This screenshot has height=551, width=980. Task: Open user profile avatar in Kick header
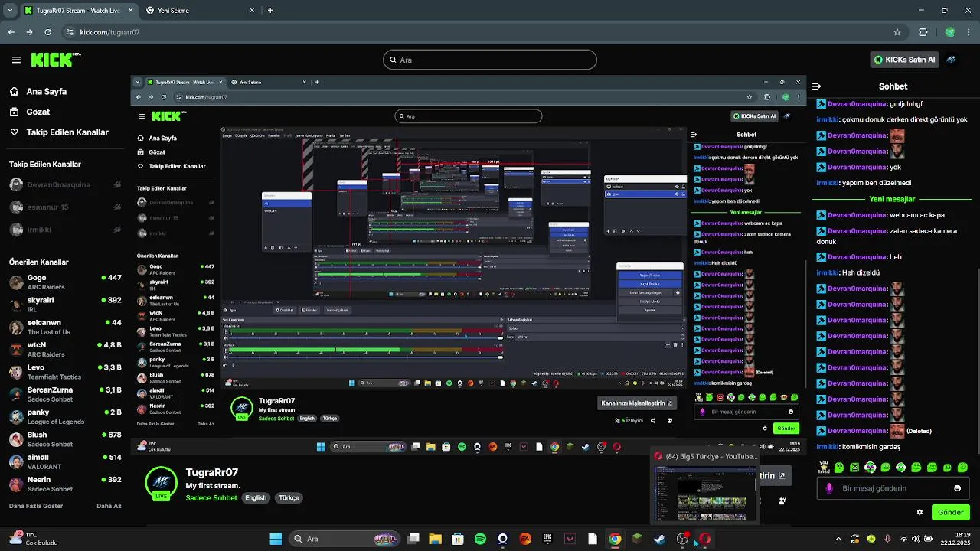click(952, 60)
